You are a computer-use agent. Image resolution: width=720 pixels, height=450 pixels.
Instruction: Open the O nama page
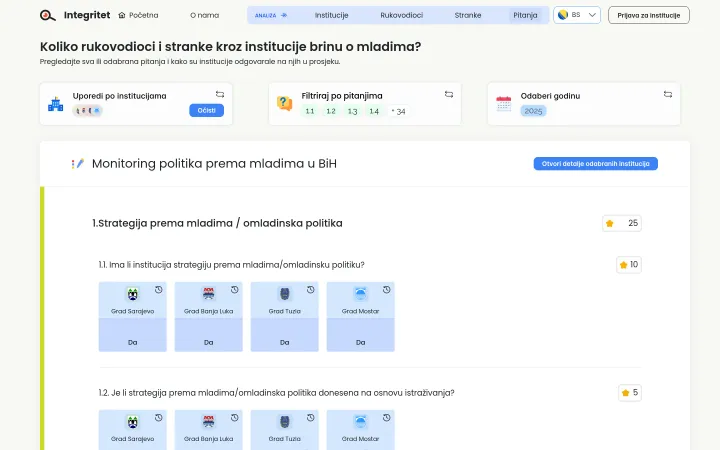204,15
